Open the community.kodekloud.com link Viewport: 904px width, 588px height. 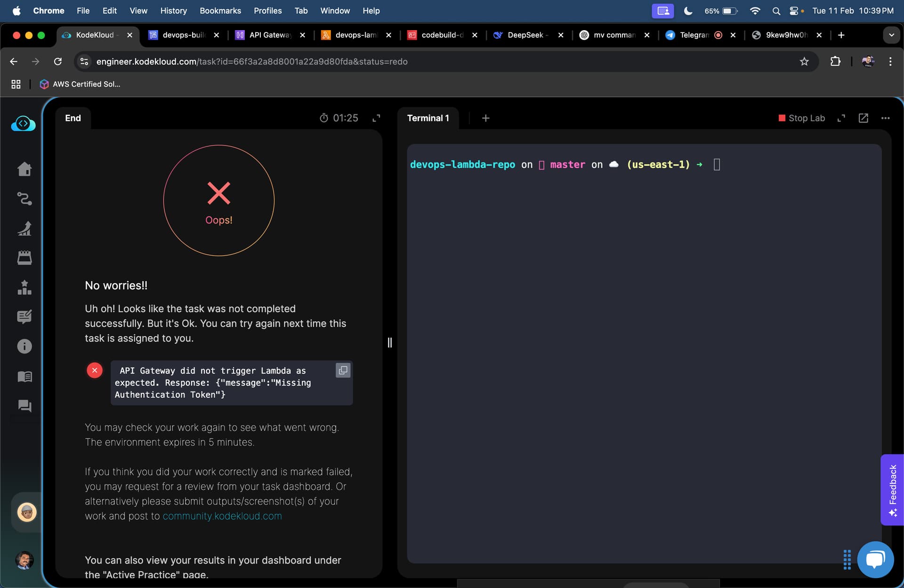tap(222, 516)
